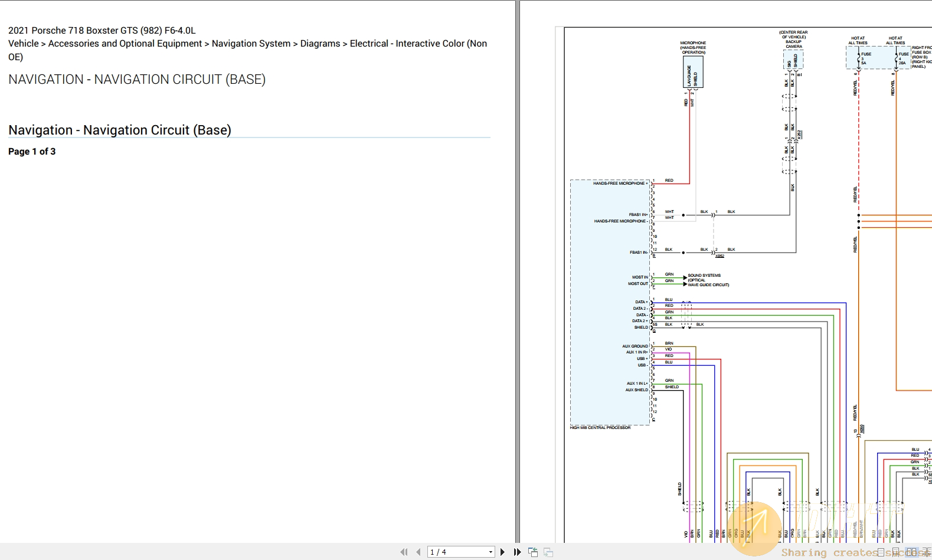The height and width of the screenshot is (560, 932).
Task: Click the Page 1 of 3 text
Action: click(32, 152)
